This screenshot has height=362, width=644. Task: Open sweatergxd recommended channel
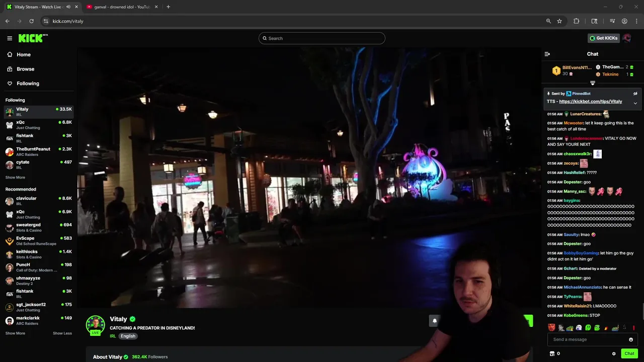pos(39,227)
